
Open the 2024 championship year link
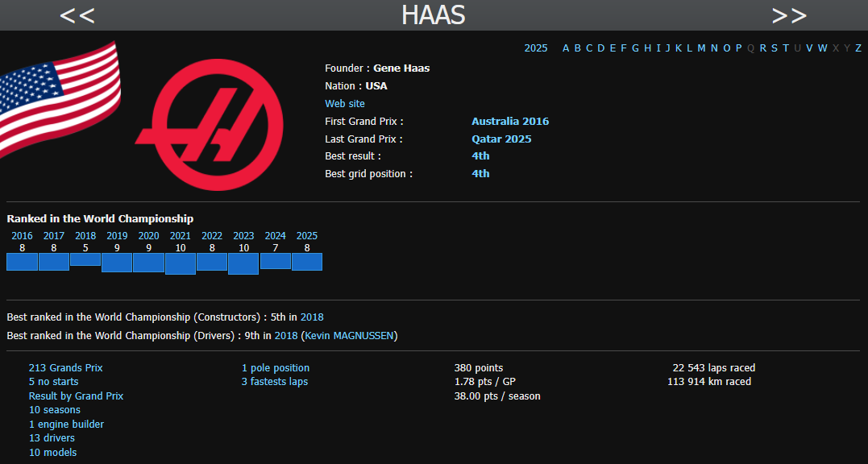pos(275,236)
